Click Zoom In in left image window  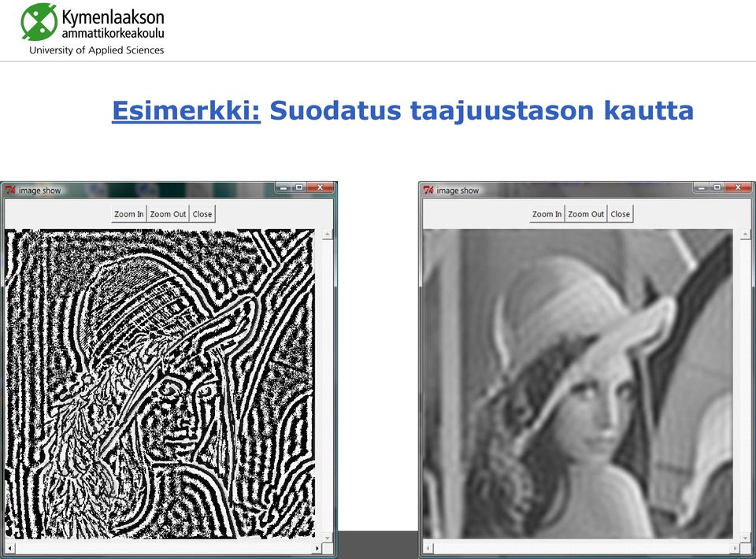(128, 214)
